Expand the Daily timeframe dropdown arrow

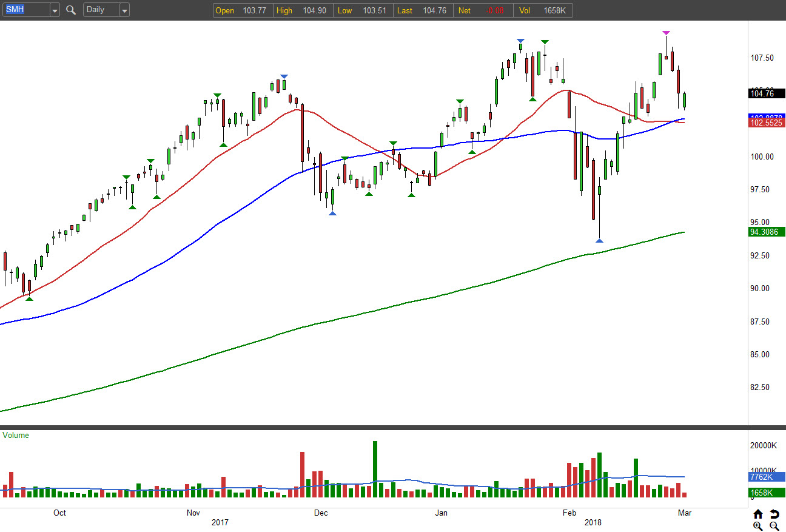(x=124, y=10)
